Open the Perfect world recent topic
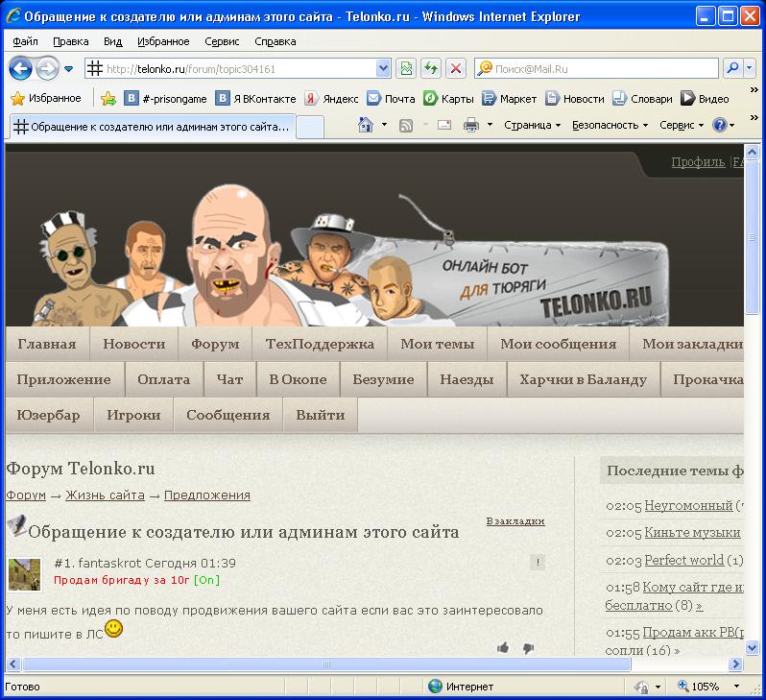Screen dimensions: 766x700 tap(683, 560)
